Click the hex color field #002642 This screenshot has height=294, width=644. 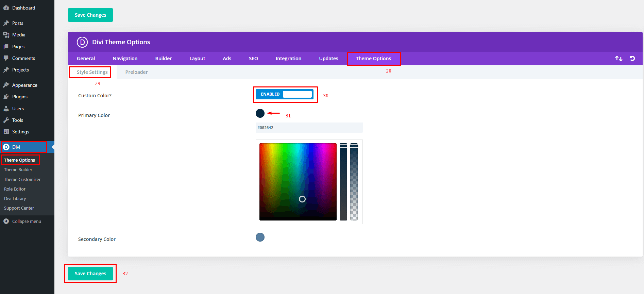309,128
